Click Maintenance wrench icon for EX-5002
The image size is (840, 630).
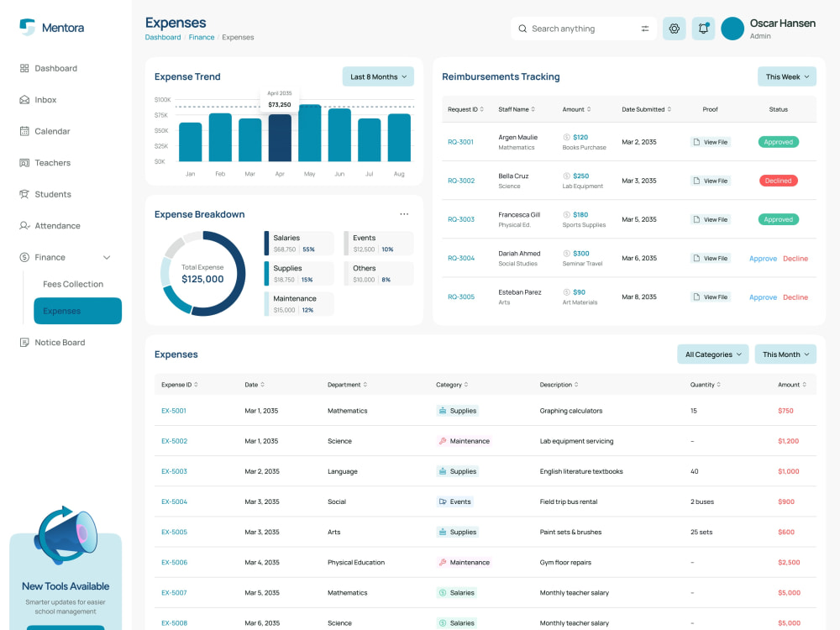tap(443, 441)
